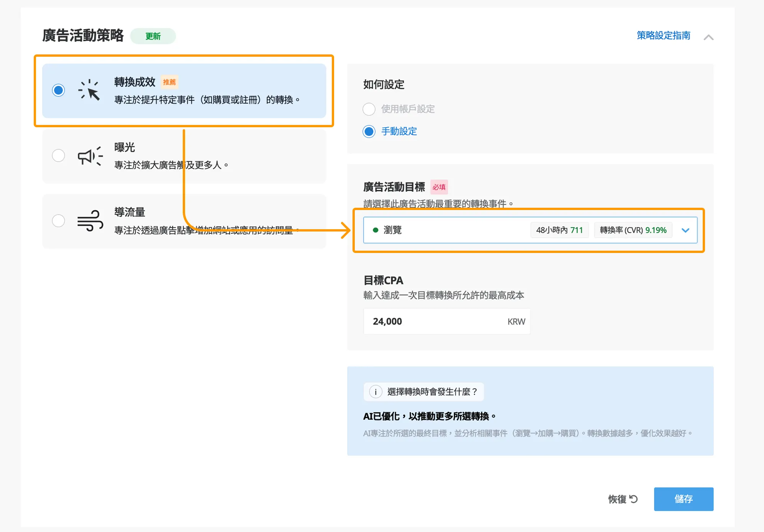Click the green status dot next to 瀏覽
The image size is (764, 532).
coord(375,230)
